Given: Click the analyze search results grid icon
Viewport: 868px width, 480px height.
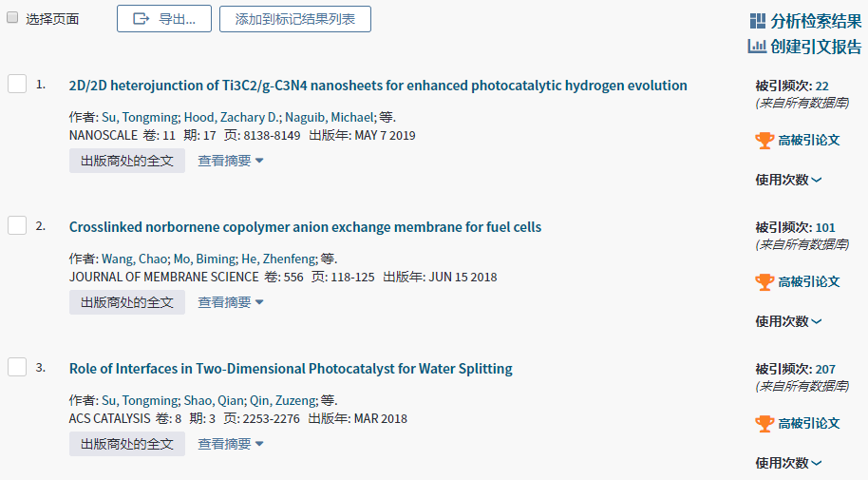Looking at the screenshot, I should click(758, 21).
